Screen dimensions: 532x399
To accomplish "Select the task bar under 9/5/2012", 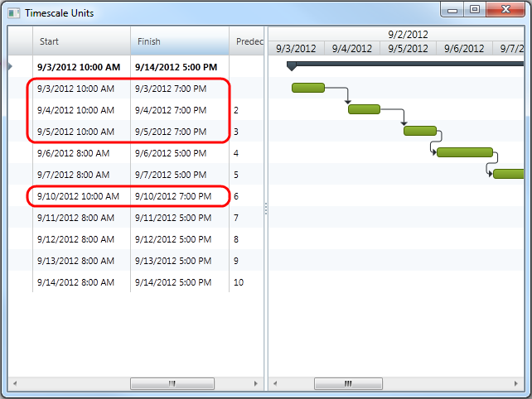I will tap(419, 131).
